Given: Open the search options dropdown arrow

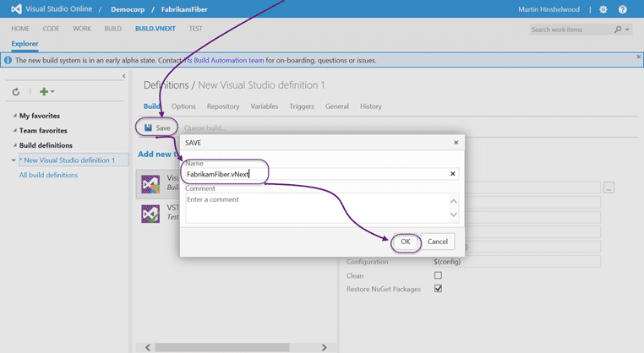Looking at the screenshot, I should [x=627, y=30].
